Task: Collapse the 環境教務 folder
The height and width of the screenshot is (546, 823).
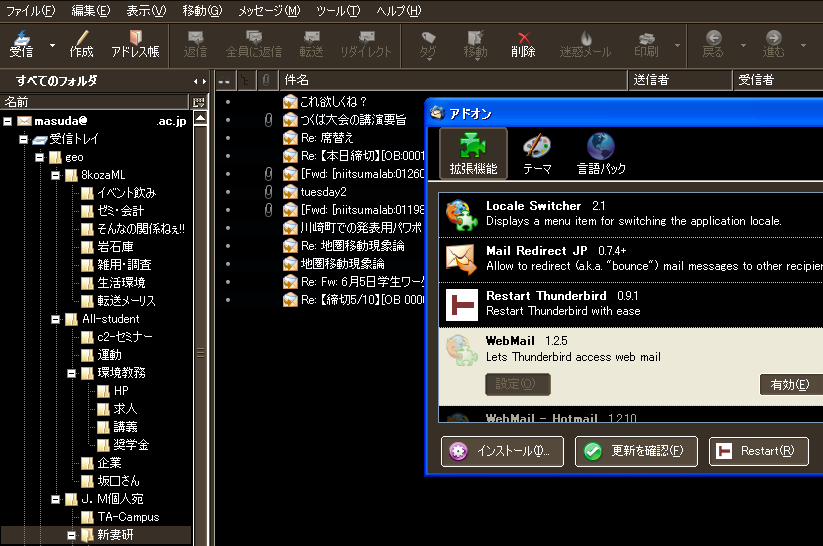Action: tap(72, 373)
